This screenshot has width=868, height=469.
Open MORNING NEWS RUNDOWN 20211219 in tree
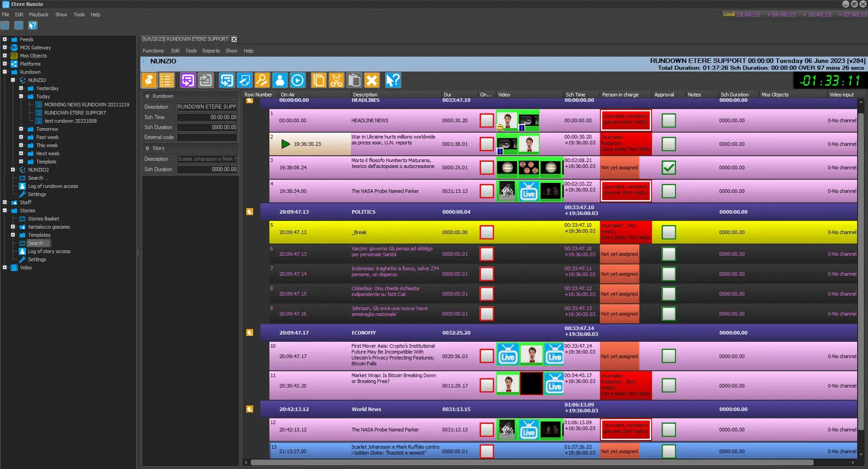click(x=86, y=105)
